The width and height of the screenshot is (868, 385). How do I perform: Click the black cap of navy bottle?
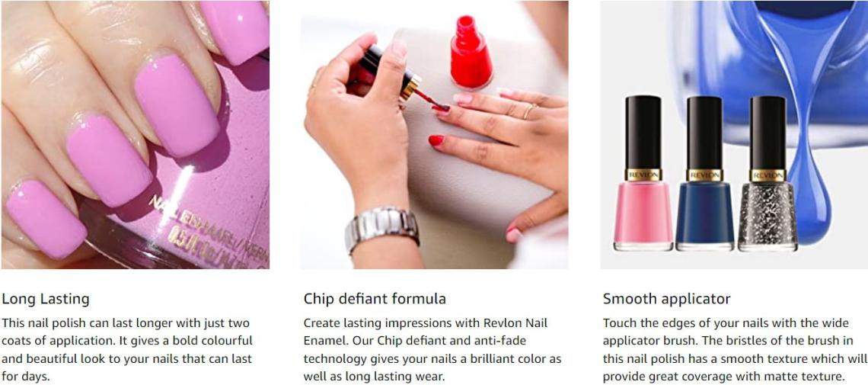[705, 132]
